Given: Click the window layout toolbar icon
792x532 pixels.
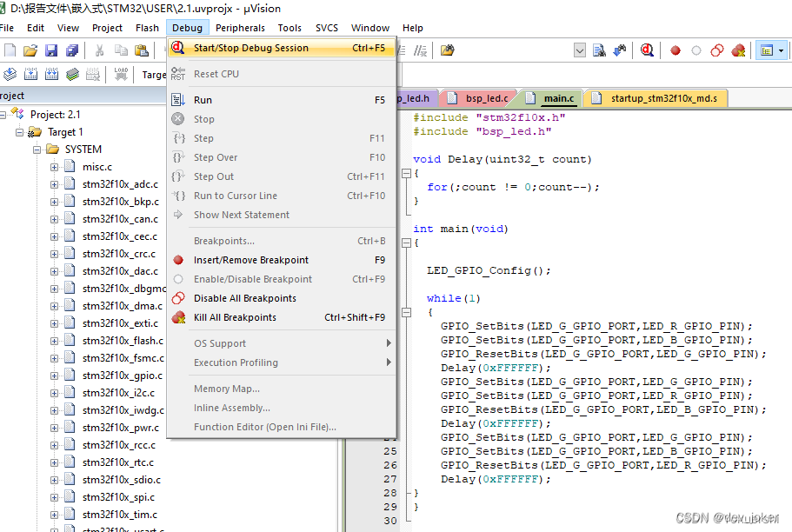Looking at the screenshot, I should click(x=767, y=50).
